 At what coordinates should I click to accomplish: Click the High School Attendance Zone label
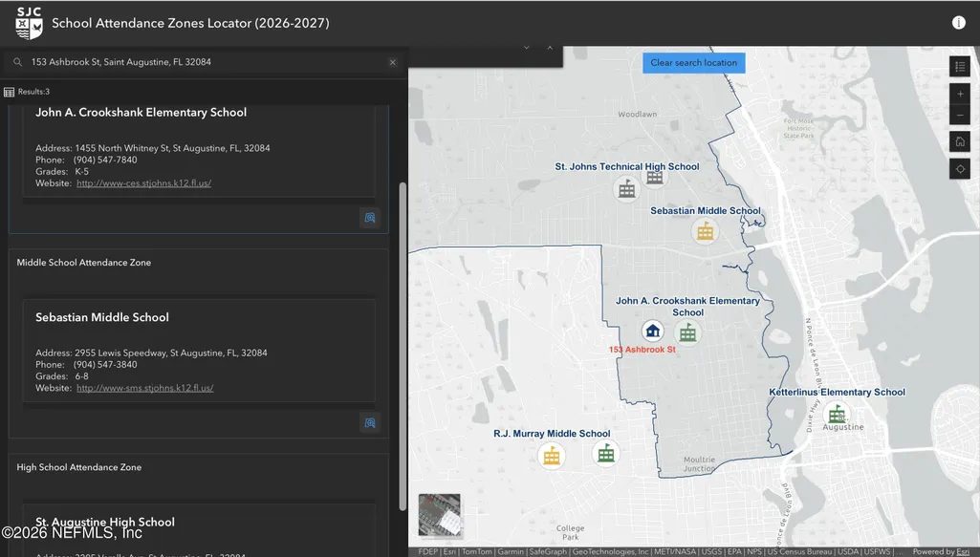(78, 467)
